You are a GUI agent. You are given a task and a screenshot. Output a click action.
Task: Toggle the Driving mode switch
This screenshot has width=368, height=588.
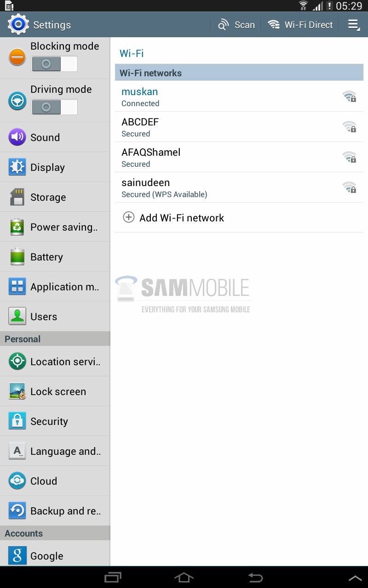click(54, 107)
